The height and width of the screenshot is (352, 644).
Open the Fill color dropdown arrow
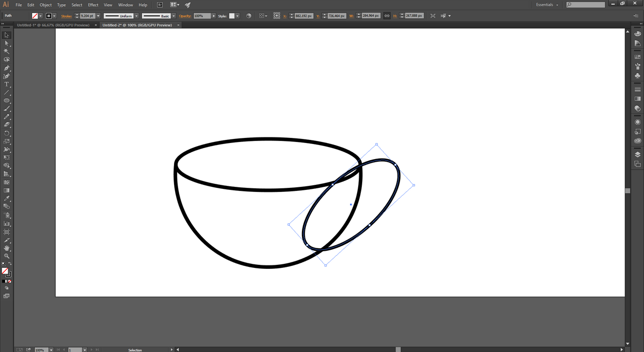(40, 16)
